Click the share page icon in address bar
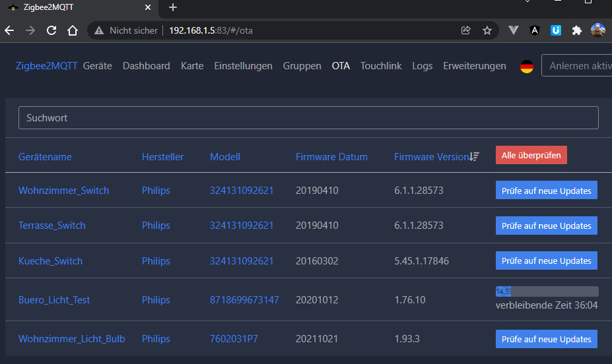This screenshot has height=364, width=612. coord(466,30)
